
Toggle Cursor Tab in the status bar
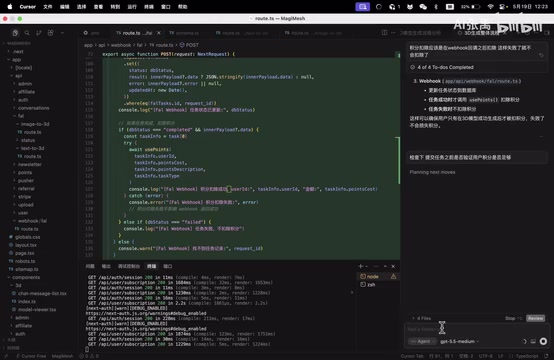coord(412,356)
